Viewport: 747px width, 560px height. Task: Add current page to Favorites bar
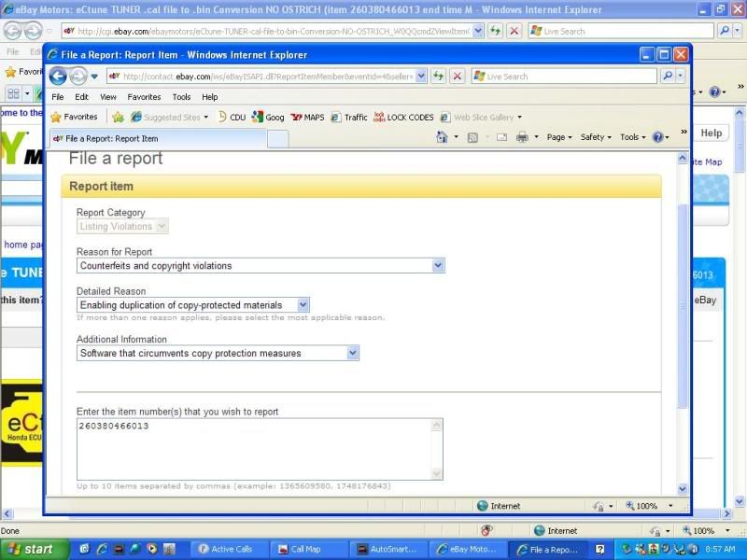pyautogui.click(x=119, y=118)
